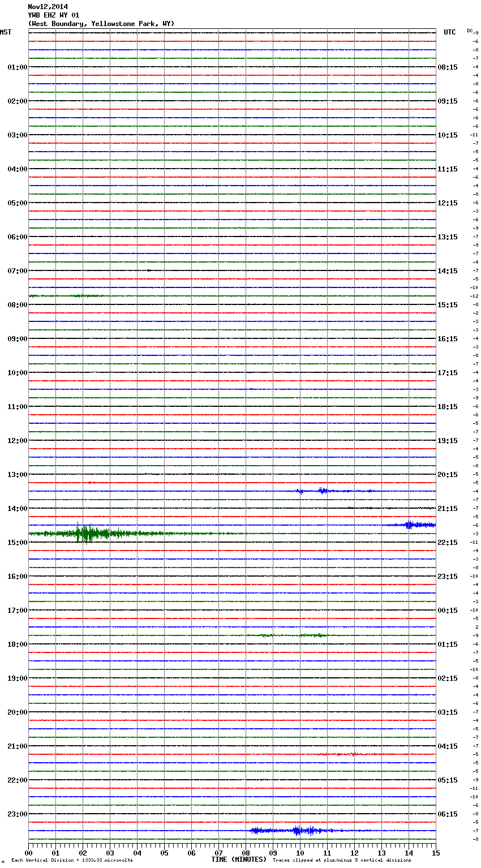Click the TIME (MINUTES) axis title
This screenshot has height=868, width=481.
[239, 860]
